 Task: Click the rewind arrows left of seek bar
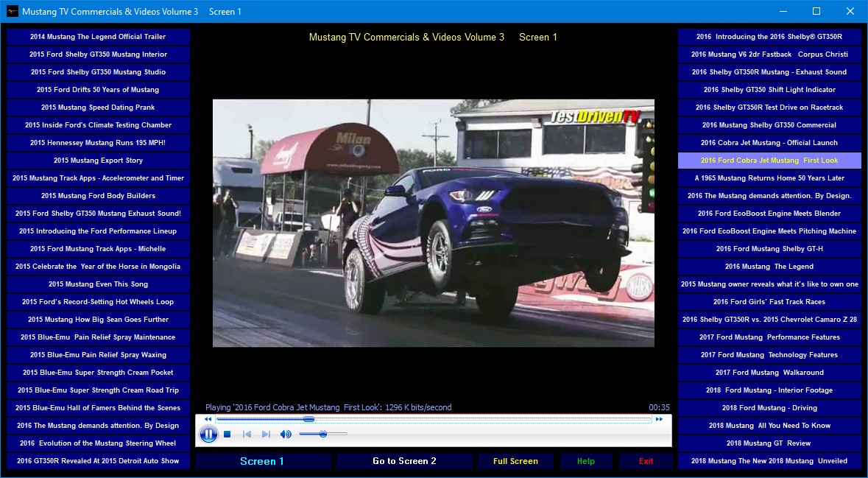(x=208, y=419)
